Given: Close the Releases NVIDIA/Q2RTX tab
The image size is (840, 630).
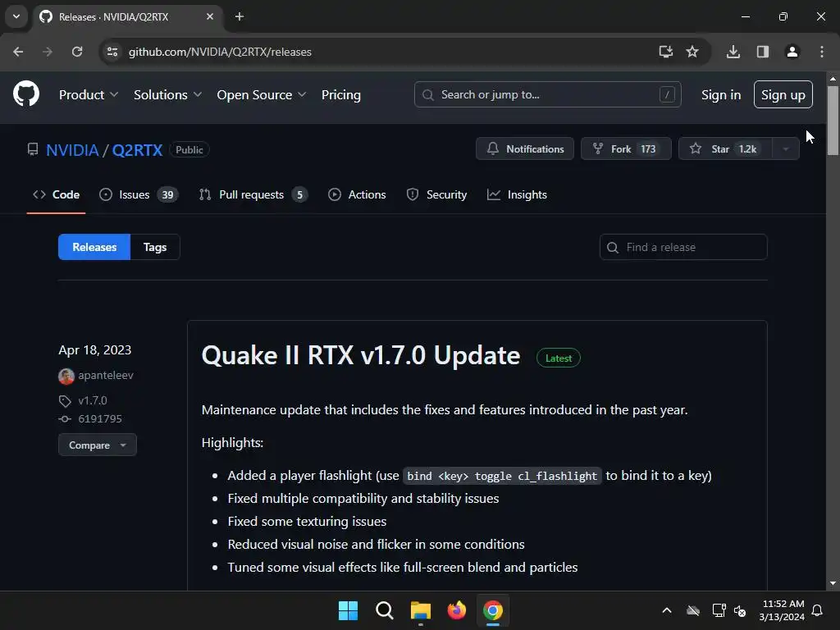Looking at the screenshot, I should 210,16.
